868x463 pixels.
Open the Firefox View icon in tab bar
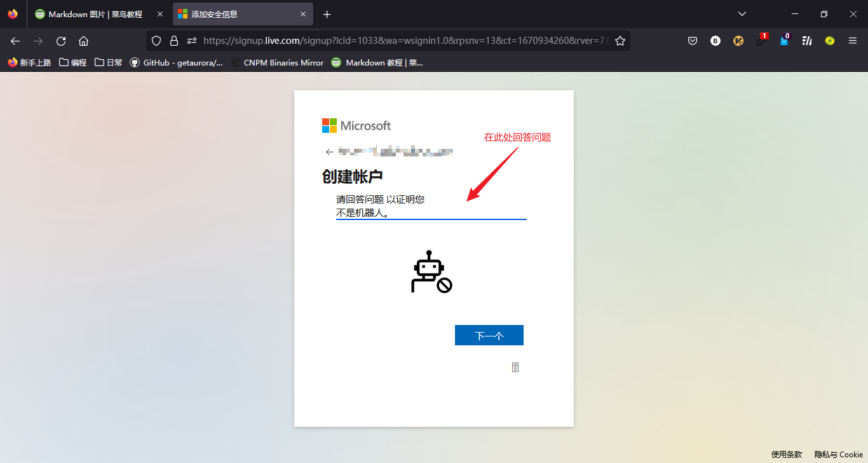point(13,14)
